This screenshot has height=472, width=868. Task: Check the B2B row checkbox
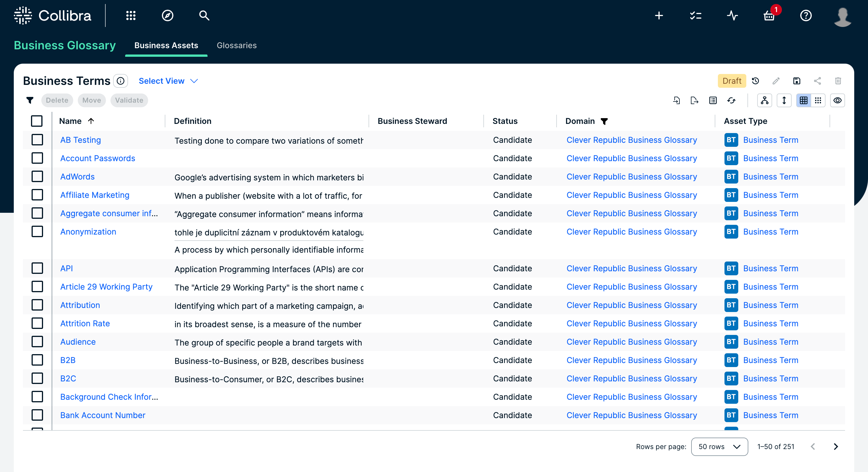pos(37,360)
